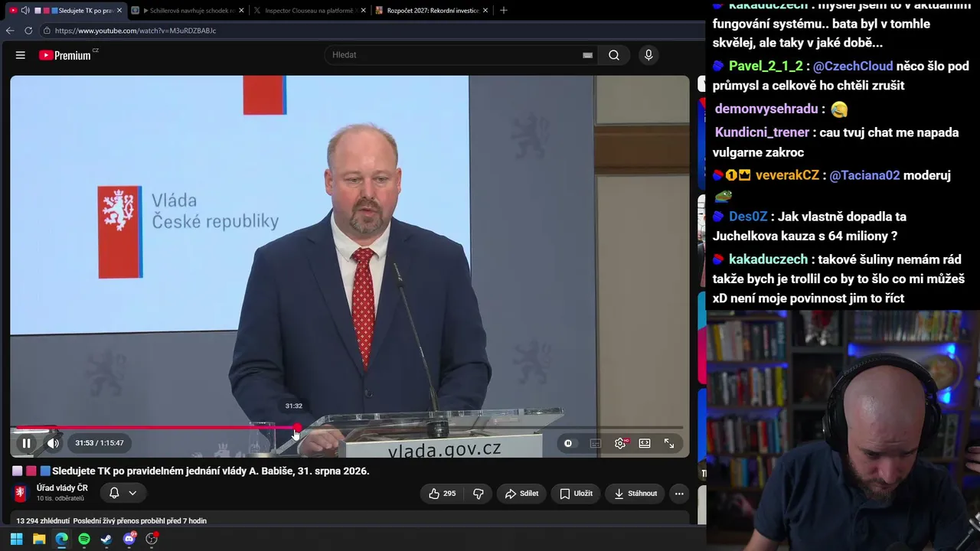Image resolution: width=980 pixels, height=551 pixels.
Task: Click the @Taciana02 mention in chat
Action: pos(864,175)
